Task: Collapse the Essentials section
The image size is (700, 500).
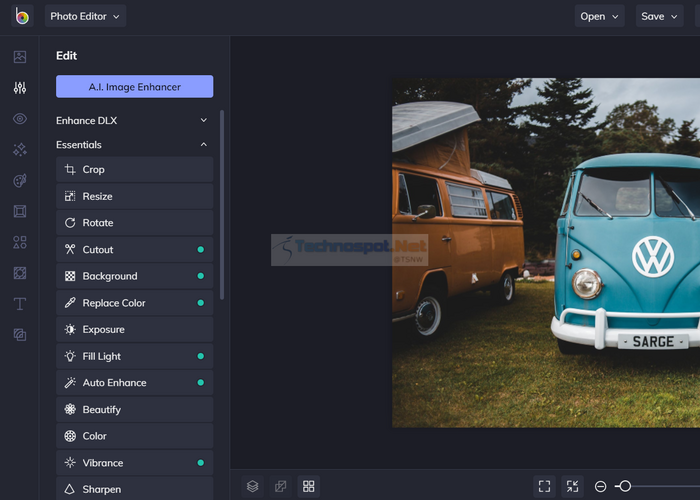Action: point(132,145)
